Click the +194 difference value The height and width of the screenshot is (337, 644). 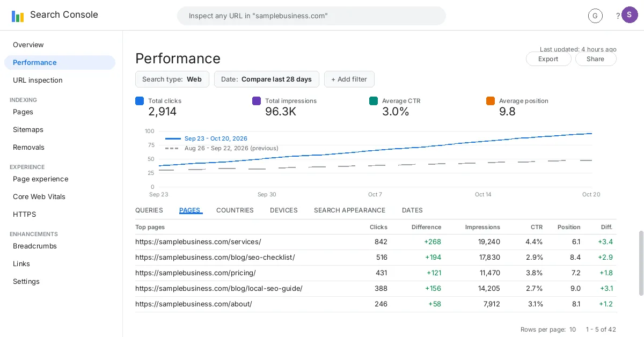433,258
